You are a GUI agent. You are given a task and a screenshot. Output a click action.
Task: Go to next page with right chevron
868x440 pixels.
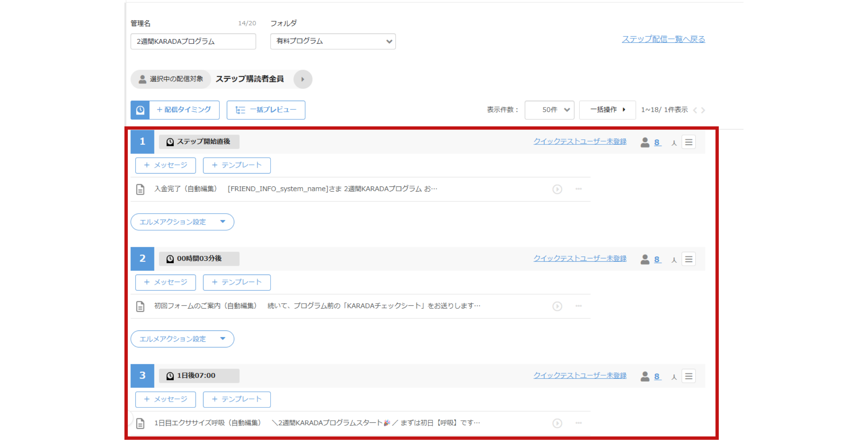703,110
